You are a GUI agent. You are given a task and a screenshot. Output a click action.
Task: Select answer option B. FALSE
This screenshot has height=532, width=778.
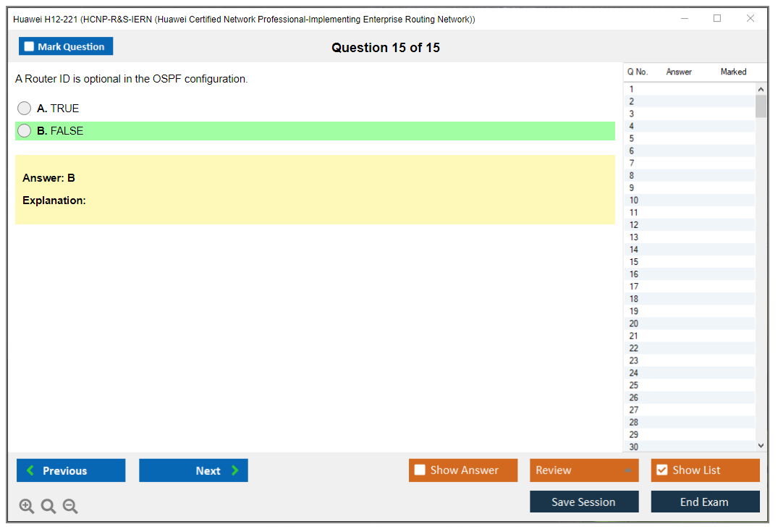(x=25, y=131)
